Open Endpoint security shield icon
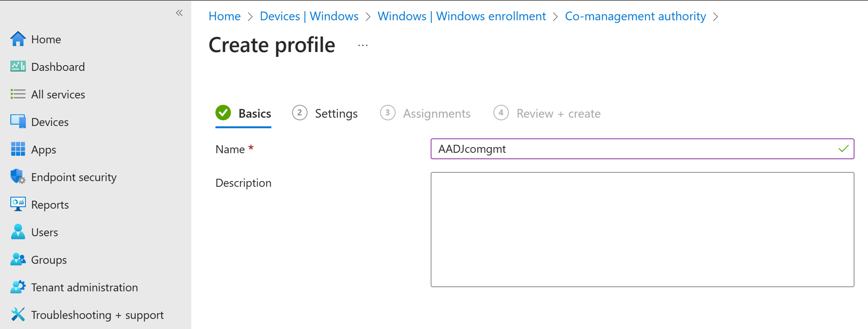 (18, 177)
